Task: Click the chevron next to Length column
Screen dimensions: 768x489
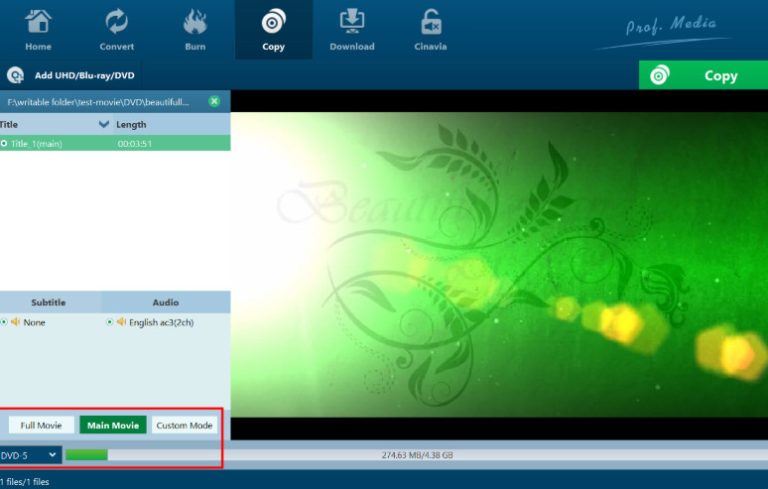Action: [104, 125]
